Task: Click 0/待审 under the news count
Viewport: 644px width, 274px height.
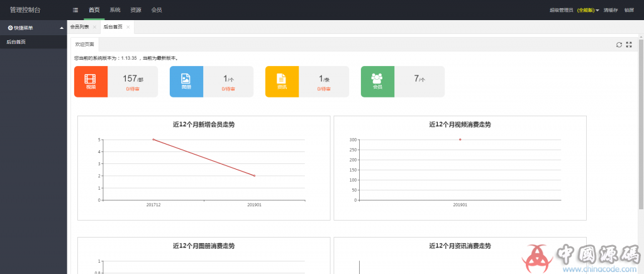Action: (x=324, y=89)
